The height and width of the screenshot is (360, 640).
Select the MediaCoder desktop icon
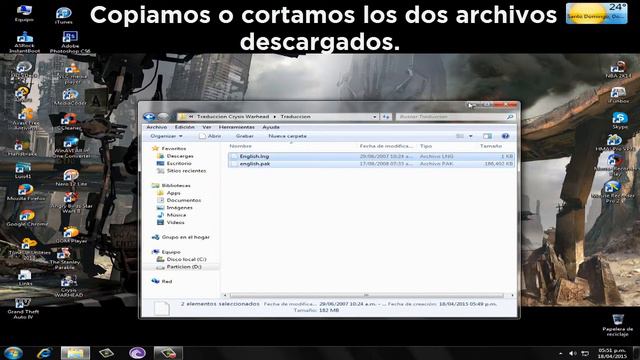point(70,97)
